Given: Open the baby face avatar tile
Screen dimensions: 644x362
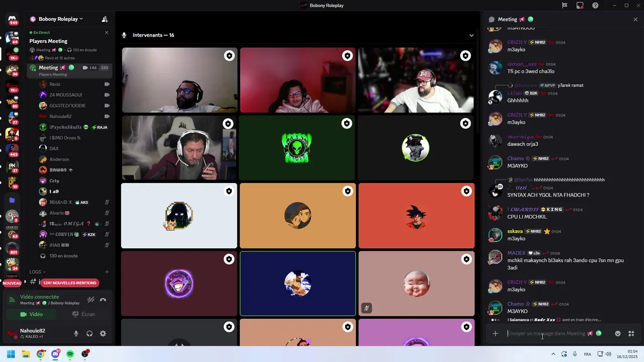Looking at the screenshot, I should pyautogui.click(x=416, y=284).
